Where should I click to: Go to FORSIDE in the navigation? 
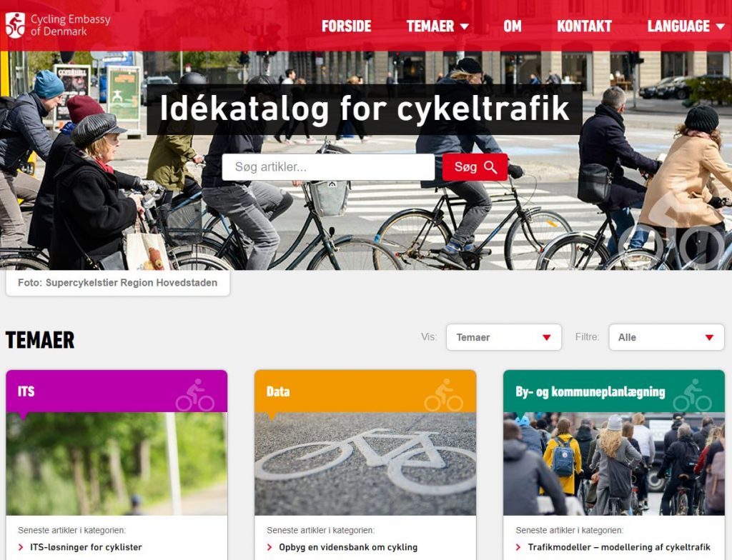click(347, 26)
